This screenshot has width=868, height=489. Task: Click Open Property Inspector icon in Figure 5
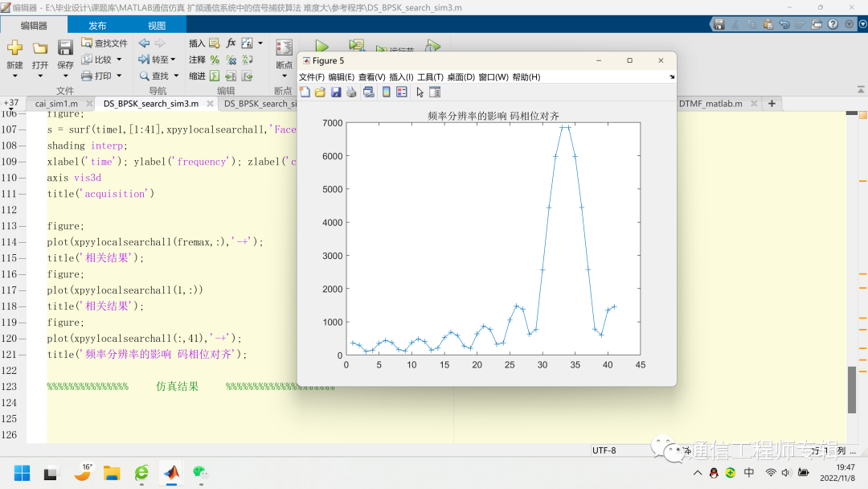(435, 92)
